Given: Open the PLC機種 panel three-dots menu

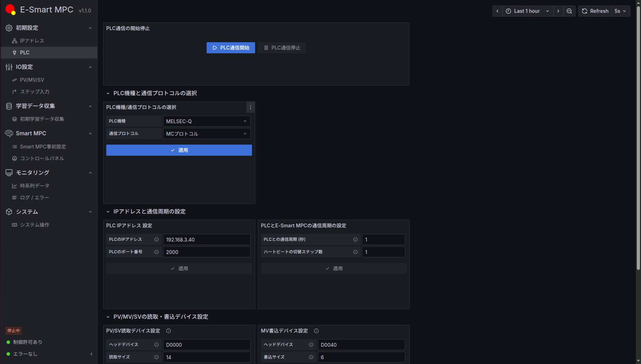Looking at the screenshot, I should pos(251,107).
